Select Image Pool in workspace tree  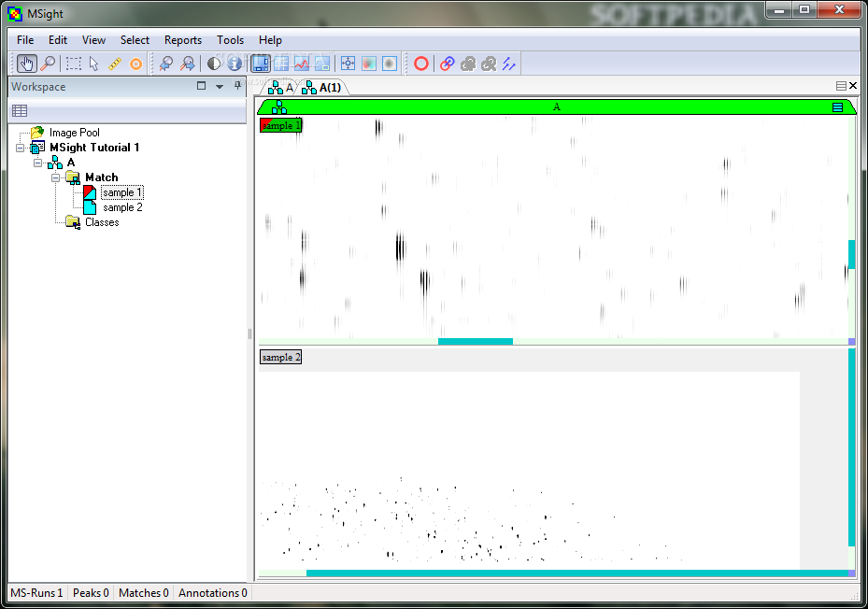pos(74,133)
